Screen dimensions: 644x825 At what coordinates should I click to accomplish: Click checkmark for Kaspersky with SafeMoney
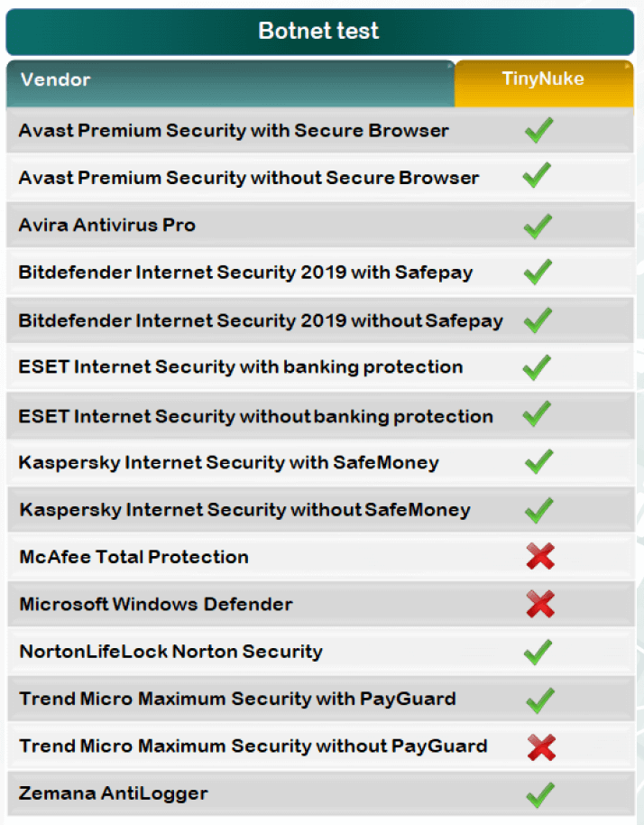coord(538,462)
